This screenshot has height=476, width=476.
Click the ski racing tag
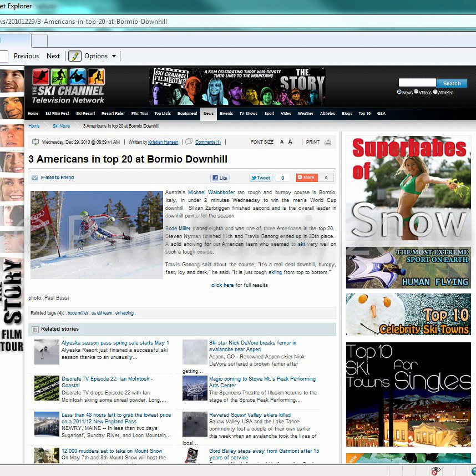coord(124,313)
